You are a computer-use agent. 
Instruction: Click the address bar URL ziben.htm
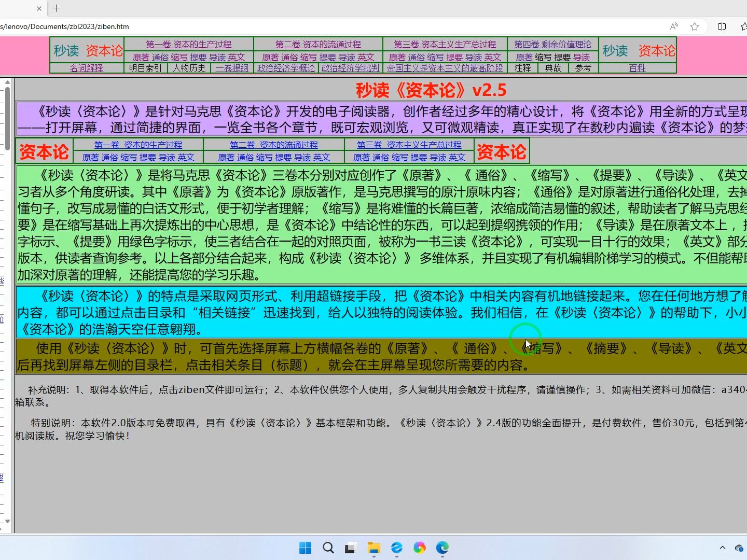pyautogui.click(x=64, y=26)
